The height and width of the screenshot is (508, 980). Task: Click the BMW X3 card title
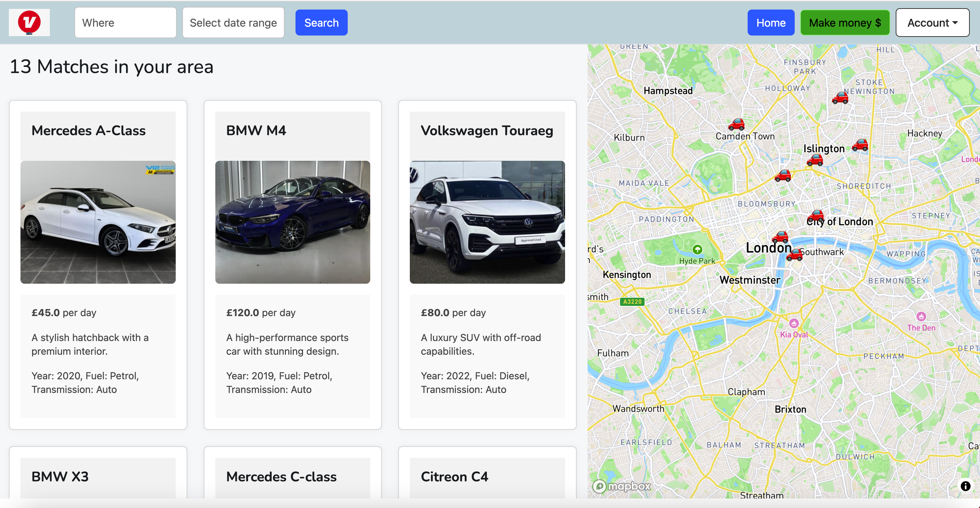(60, 476)
